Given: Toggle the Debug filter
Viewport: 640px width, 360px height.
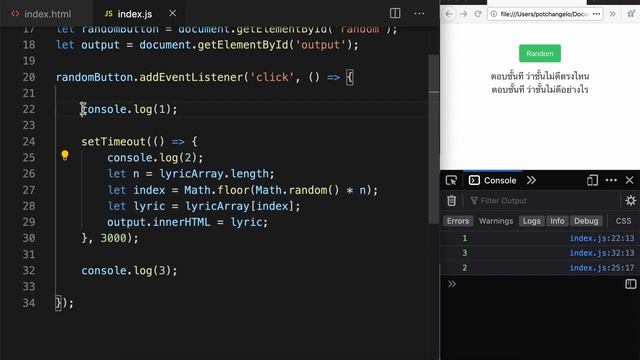Looking at the screenshot, I should coord(586,221).
